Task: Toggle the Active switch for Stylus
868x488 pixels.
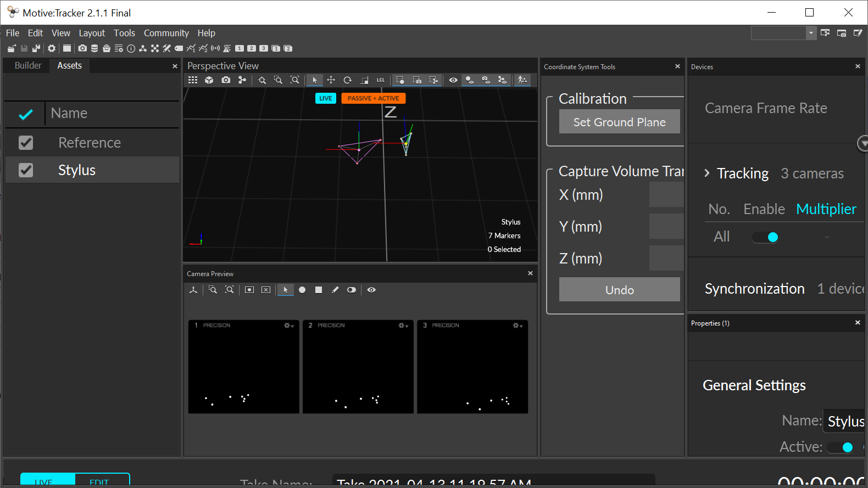Action: pos(840,447)
